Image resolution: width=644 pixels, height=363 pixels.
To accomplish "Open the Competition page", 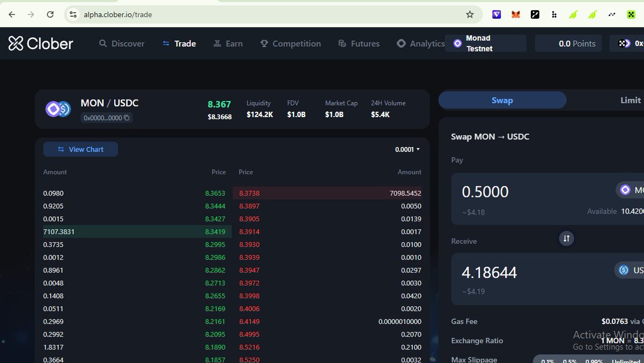I will pos(290,43).
